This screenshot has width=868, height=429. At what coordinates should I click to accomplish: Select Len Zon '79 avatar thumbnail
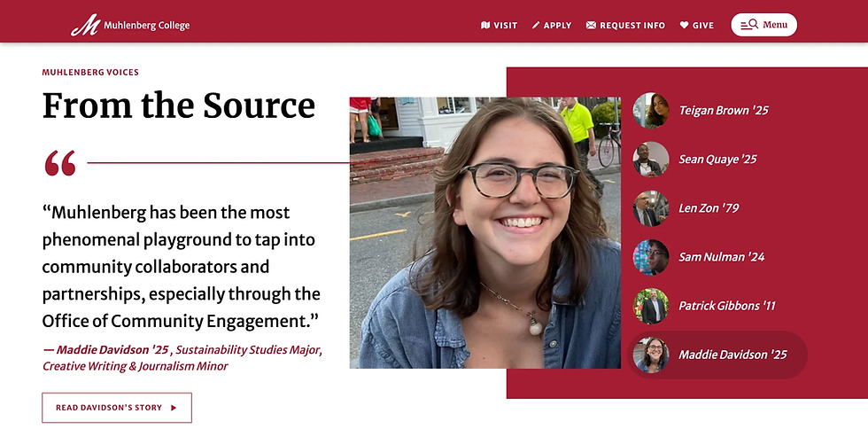point(651,207)
